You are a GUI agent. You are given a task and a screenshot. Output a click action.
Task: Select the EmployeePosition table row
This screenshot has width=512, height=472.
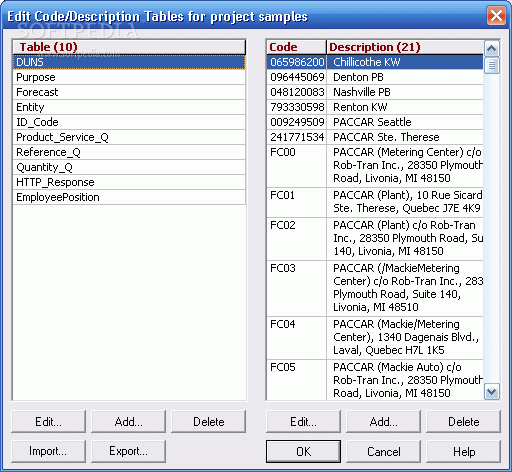pos(129,197)
